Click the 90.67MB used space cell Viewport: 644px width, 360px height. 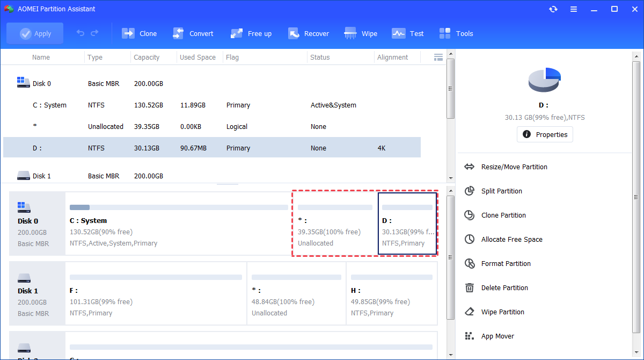point(193,148)
